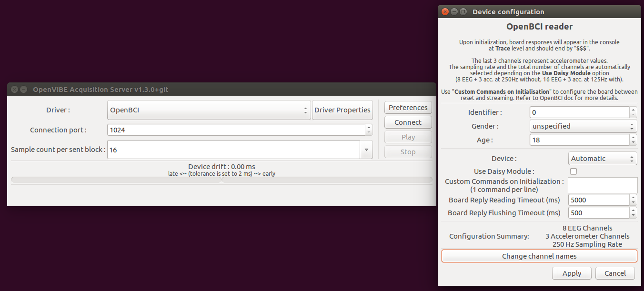Click the Driver Properties button
Screen dimensions: 644x291
tap(342, 110)
